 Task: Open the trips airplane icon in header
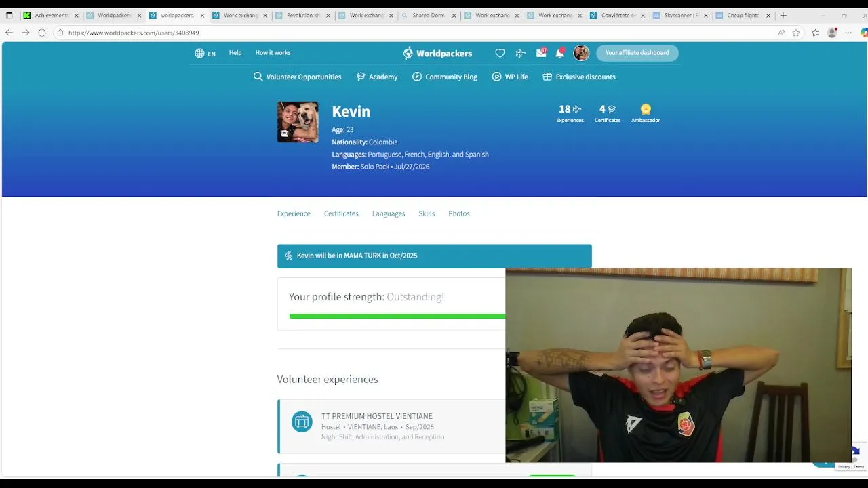pos(521,53)
